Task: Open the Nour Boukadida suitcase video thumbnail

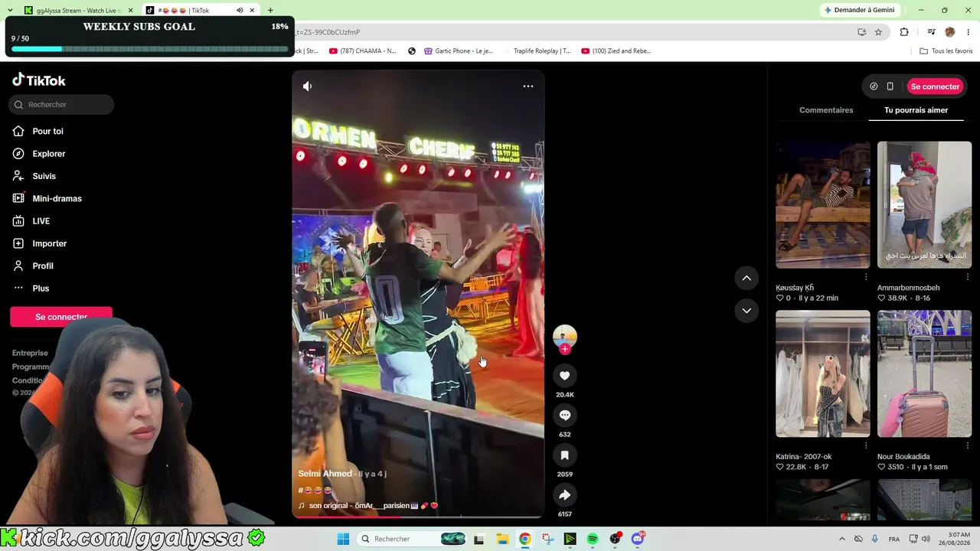Action: click(924, 373)
